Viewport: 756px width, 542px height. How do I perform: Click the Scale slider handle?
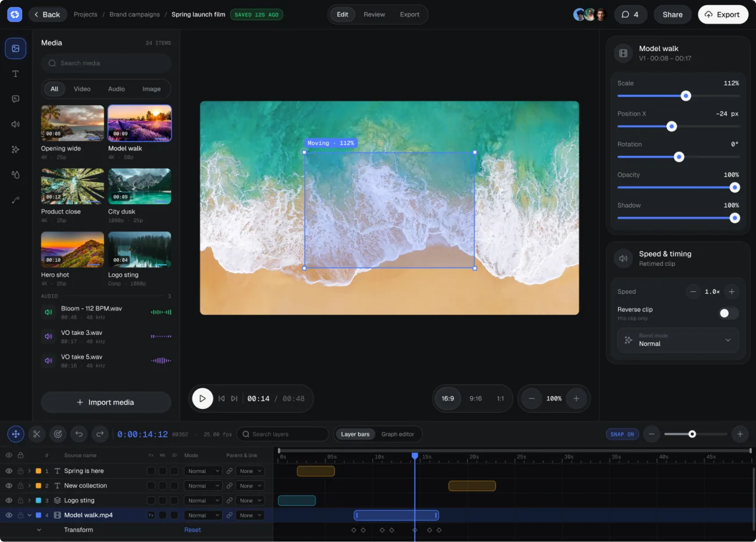[686, 96]
